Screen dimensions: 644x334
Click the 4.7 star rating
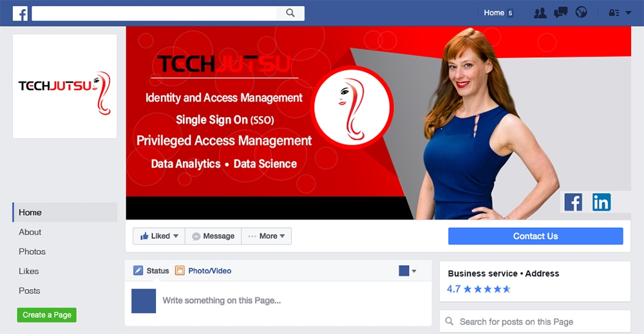point(479,289)
